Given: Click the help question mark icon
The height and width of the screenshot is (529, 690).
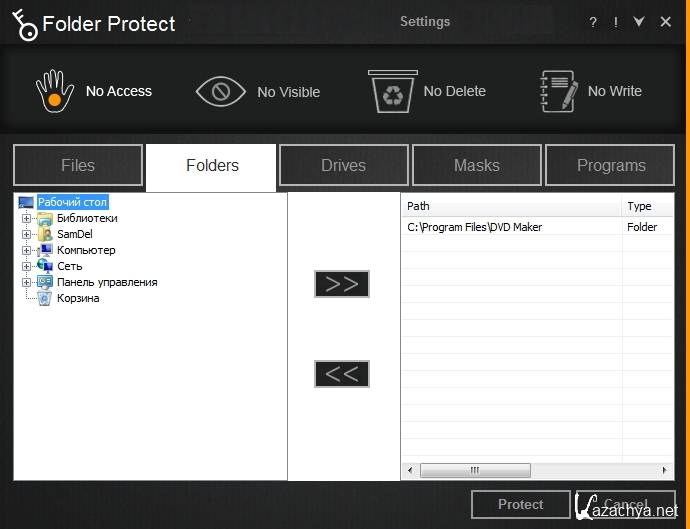Looking at the screenshot, I should pos(593,22).
